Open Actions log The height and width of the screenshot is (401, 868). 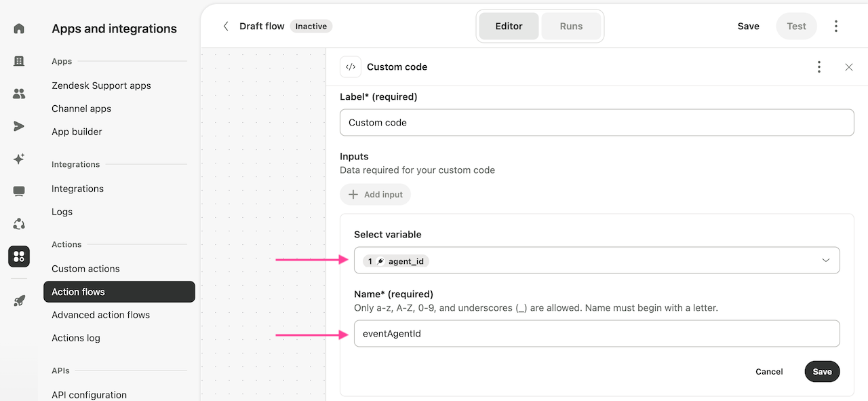click(76, 338)
